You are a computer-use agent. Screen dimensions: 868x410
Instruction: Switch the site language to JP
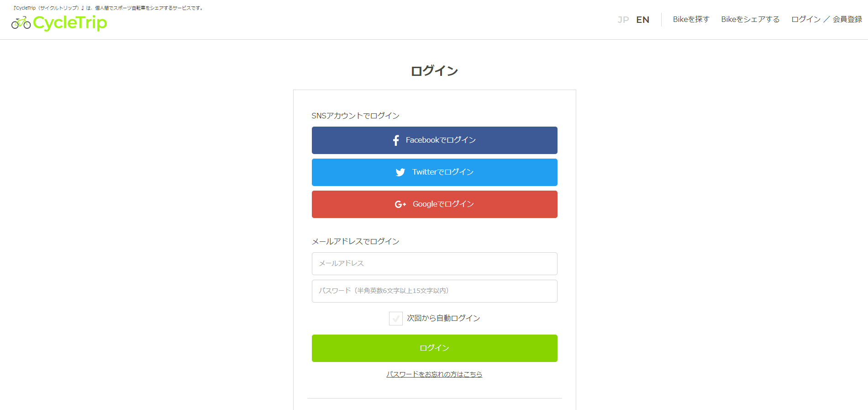623,20
